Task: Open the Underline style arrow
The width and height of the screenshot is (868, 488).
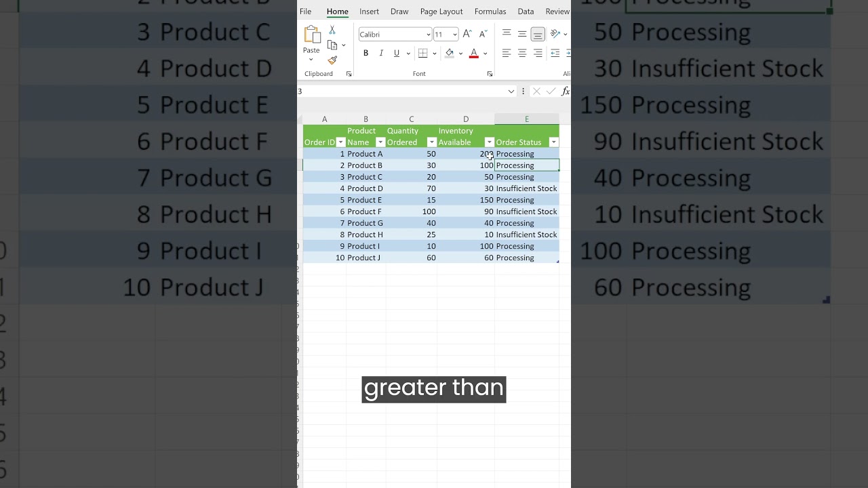Action: (x=408, y=54)
